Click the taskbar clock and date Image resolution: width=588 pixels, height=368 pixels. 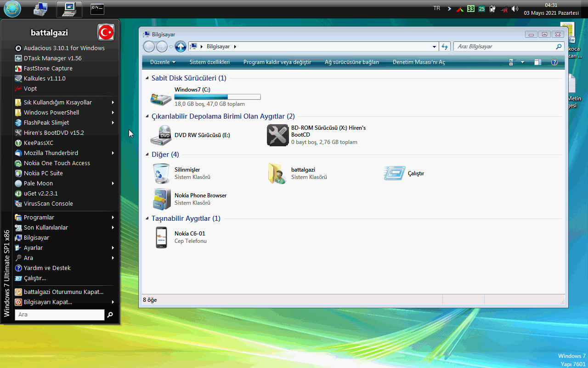(x=551, y=9)
